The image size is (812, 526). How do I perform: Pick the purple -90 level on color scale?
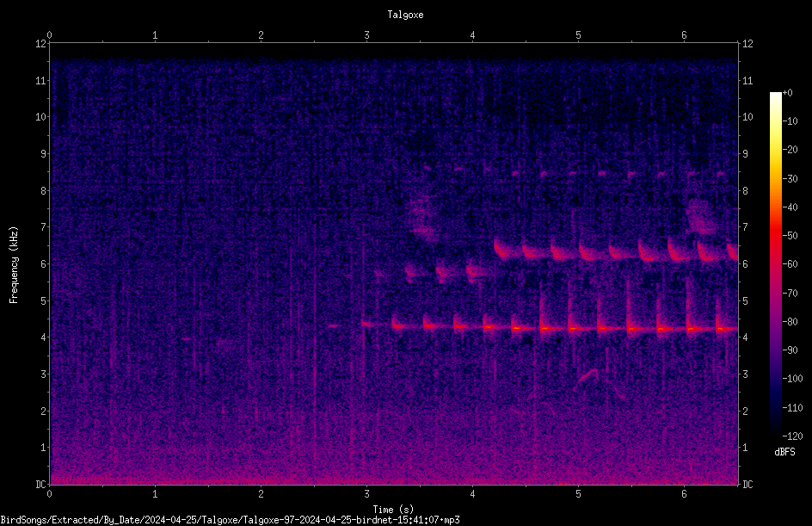[x=775, y=350]
